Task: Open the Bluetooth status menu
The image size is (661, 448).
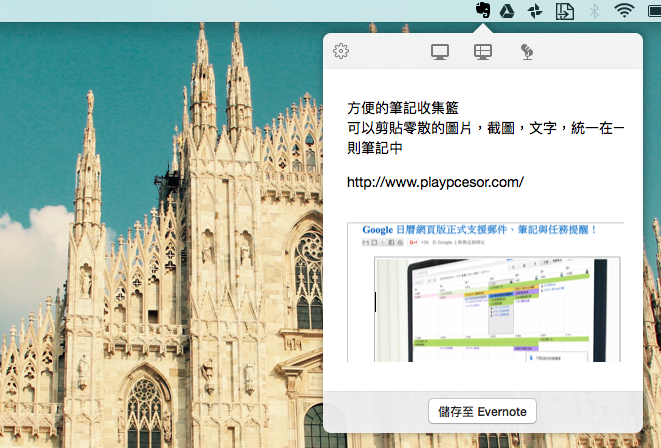Action: click(x=593, y=11)
